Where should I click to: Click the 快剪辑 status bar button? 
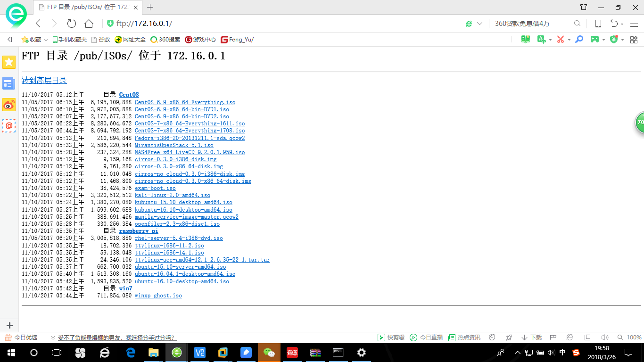coord(391,337)
